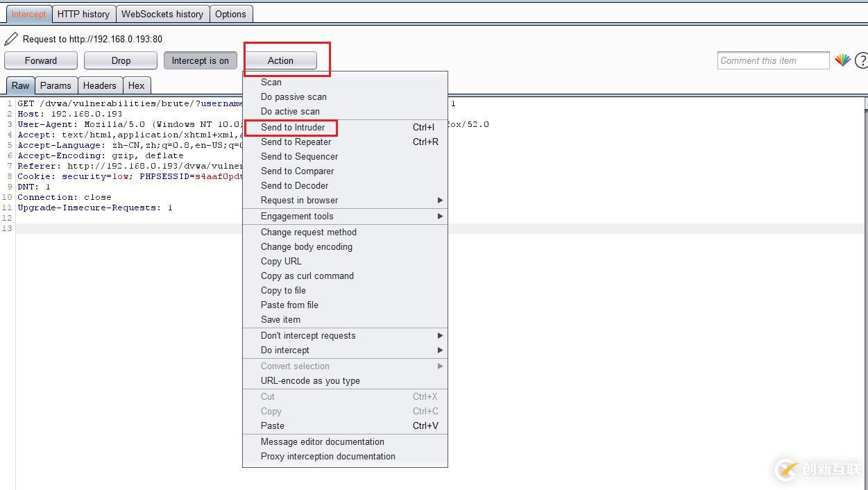
Task: Choose Change request method
Action: pos(345,232)
